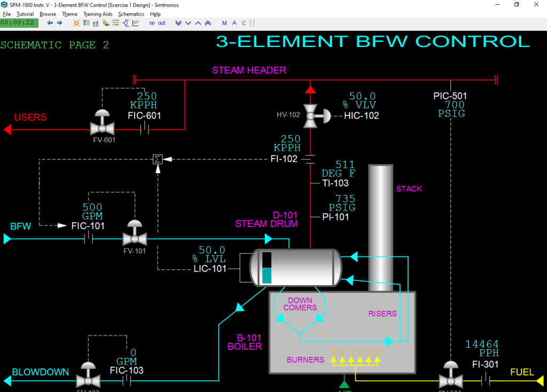Open the Training Aids menu

[98, 14]
